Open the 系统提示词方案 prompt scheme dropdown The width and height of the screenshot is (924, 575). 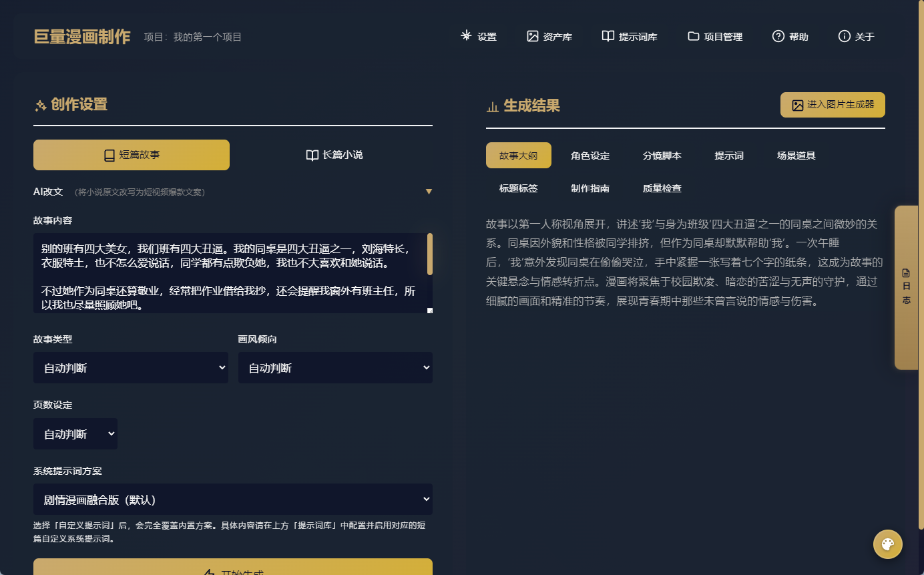point(232,499)
